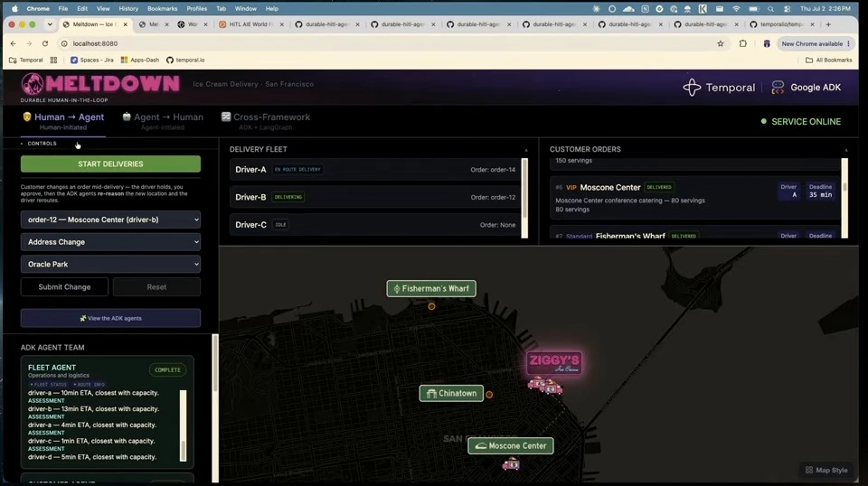This screenshot has height=486, width=868.
Task: Click the Temporal logo icon
Action: pos(692,88)
